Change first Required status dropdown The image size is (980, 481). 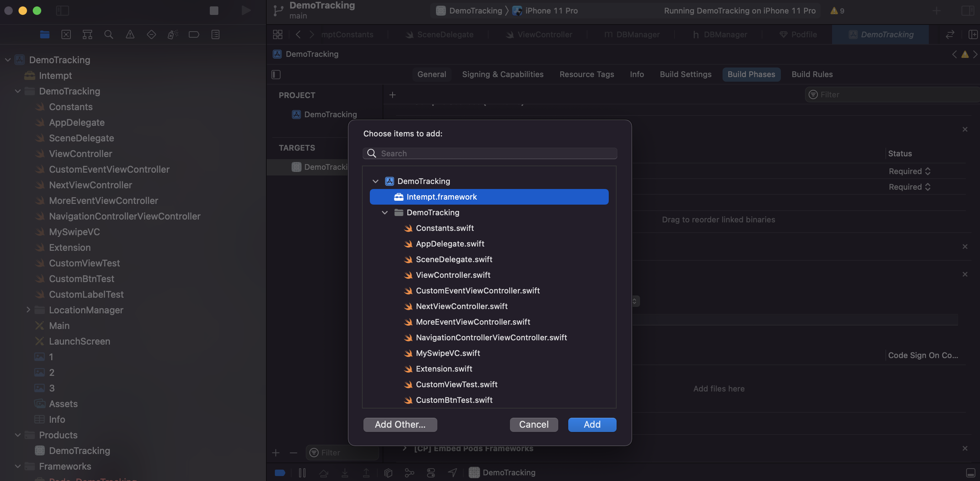click(x=910, y=171)
